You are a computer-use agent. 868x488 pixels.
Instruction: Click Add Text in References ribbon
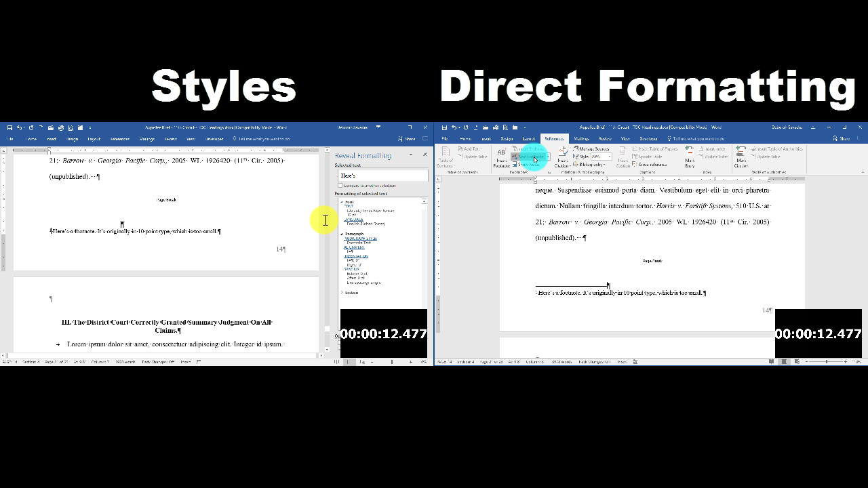pyautogui.click(x=469, y=148)
